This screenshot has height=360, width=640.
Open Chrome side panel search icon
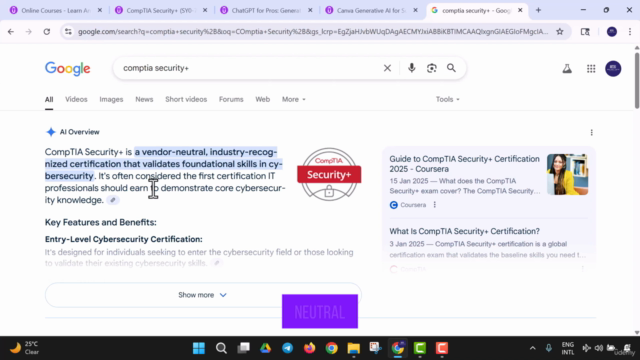[585, 31]
